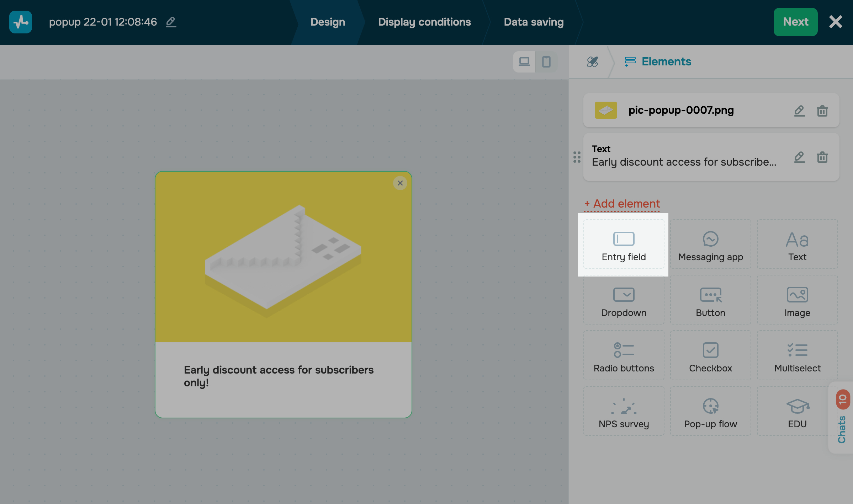
Task: Edit the Text element
Action: point(799,157)
